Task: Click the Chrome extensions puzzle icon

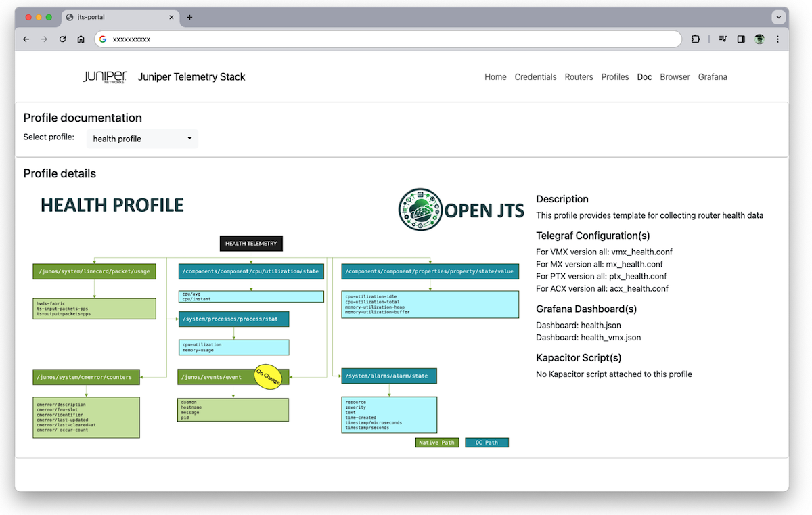Action: click(x=696, y=39)
